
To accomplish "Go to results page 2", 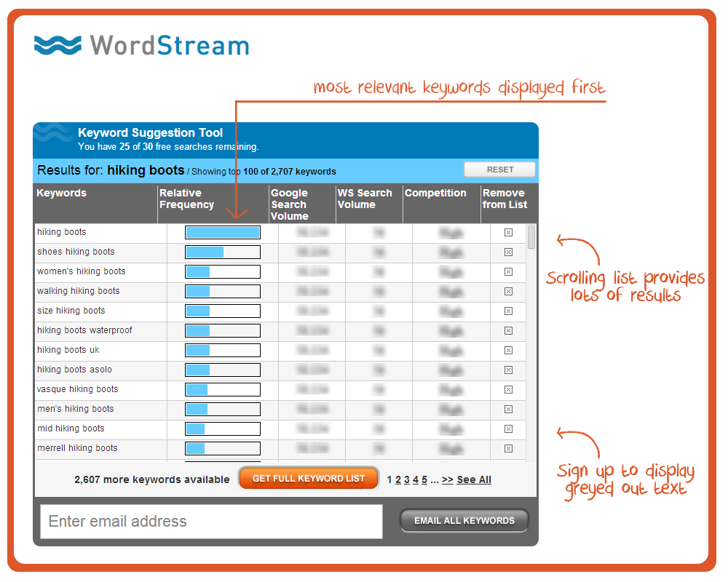I will tap(398, 480).
